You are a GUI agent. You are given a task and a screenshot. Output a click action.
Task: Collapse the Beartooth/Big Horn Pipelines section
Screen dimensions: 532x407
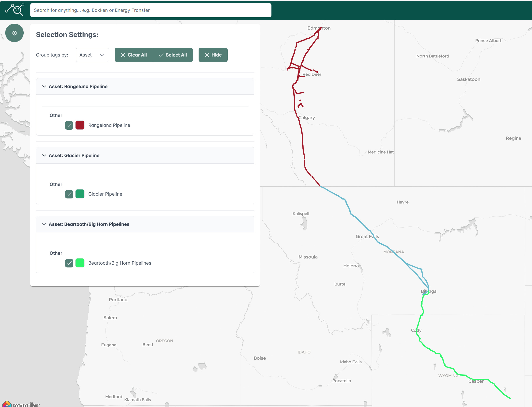44,224
